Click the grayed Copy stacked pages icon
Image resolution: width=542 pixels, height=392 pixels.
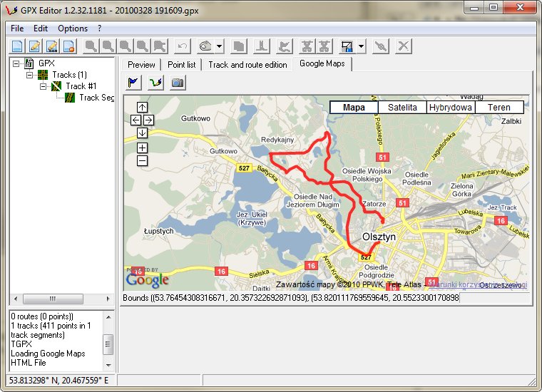click(239, 46)
